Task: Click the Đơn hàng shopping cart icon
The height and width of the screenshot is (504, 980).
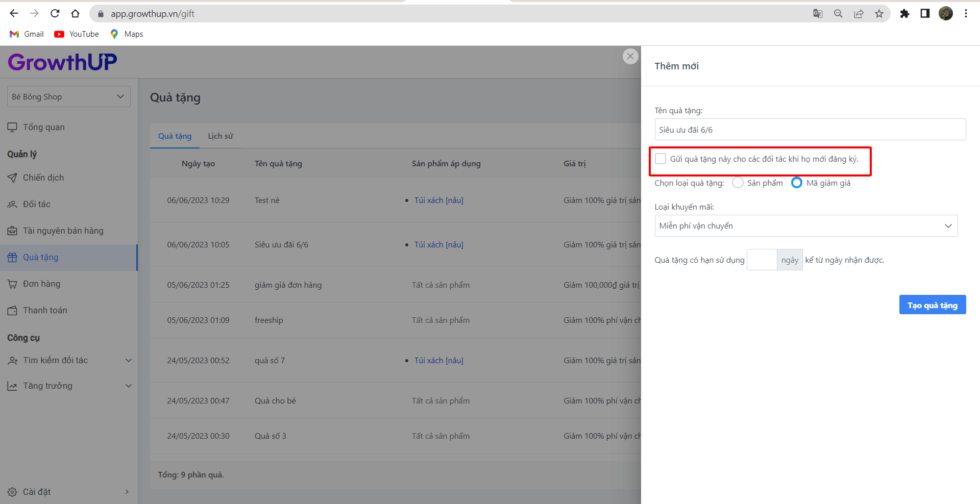Action: [x=12, y=284]
